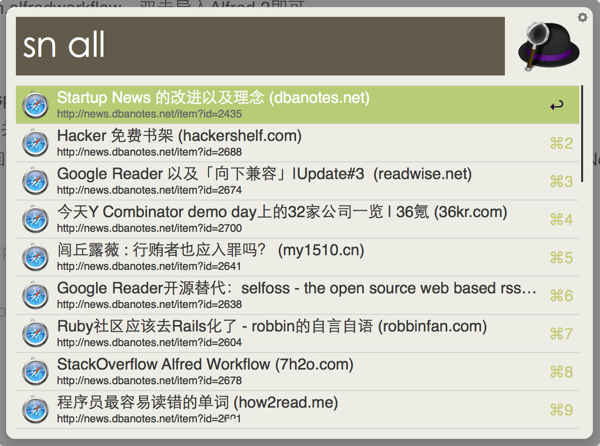600x446 pixels.
Task: Click URL http://news.dbanotes.net/item?id=2435
Action: coord(149,114)
